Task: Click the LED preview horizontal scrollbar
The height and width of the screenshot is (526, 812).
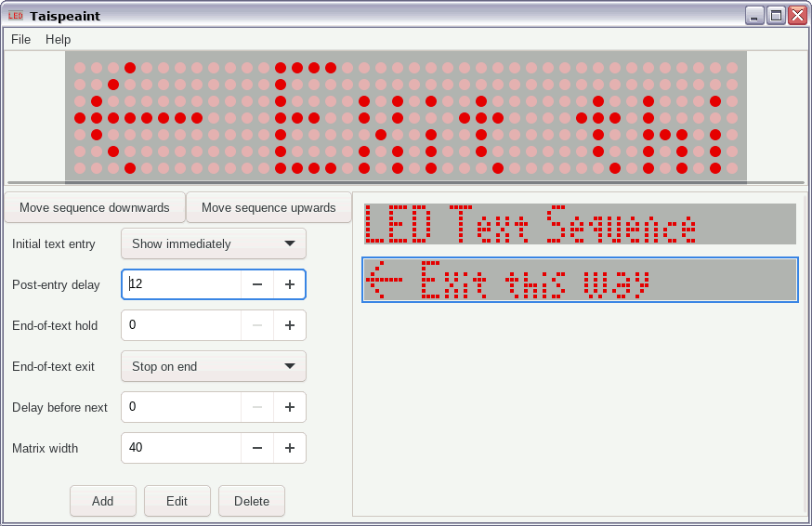Action: point(405,182)
